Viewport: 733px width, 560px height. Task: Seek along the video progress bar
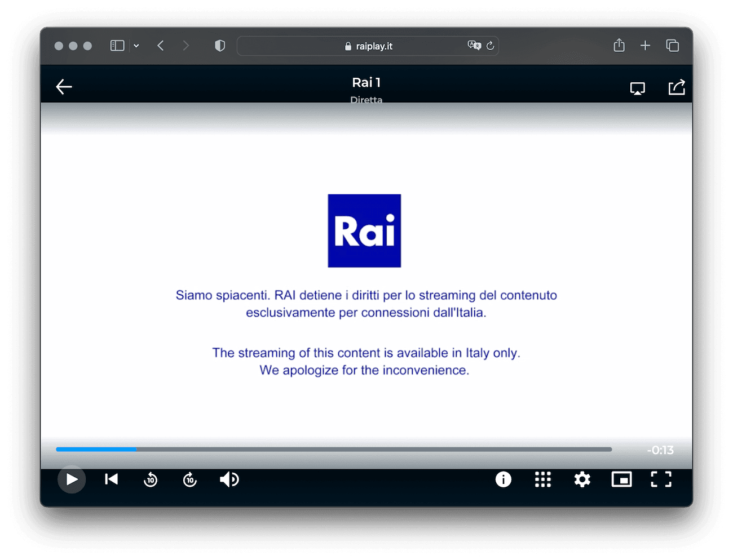click(334, 450)
